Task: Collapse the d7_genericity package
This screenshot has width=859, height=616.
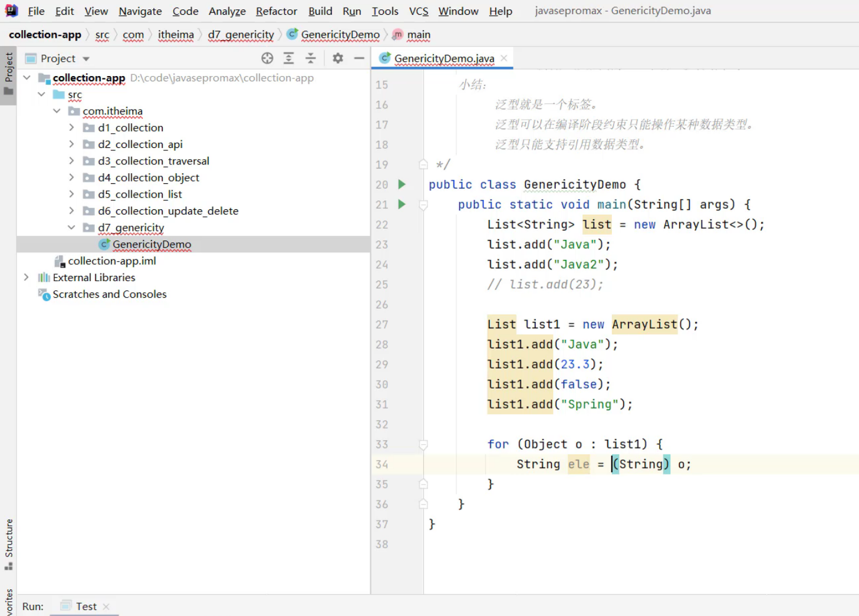Action: [x=71, y=228]
